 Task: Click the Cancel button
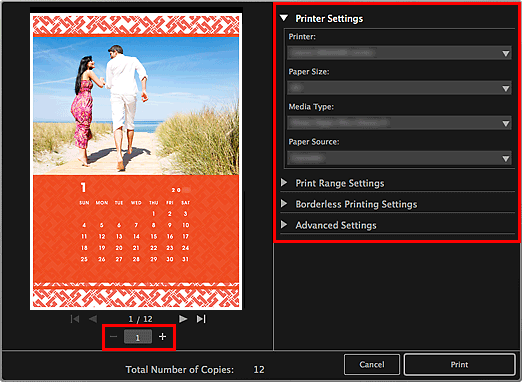[x=372, y=364]
